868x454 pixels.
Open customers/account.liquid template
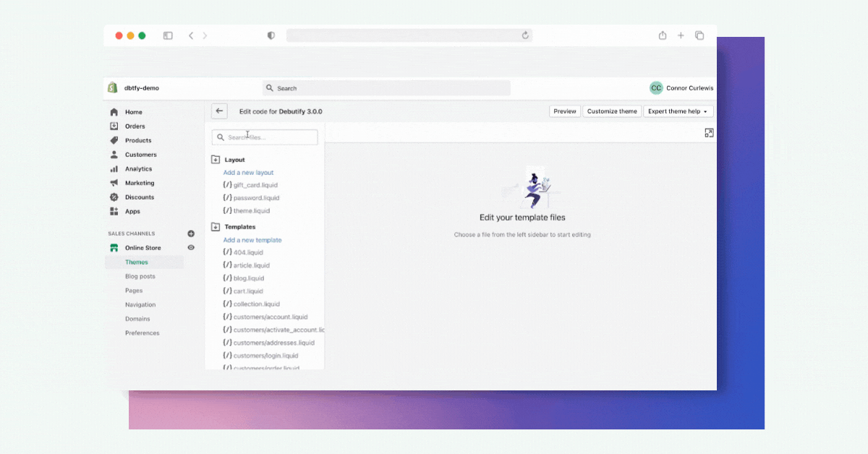[x=265, y=317]
